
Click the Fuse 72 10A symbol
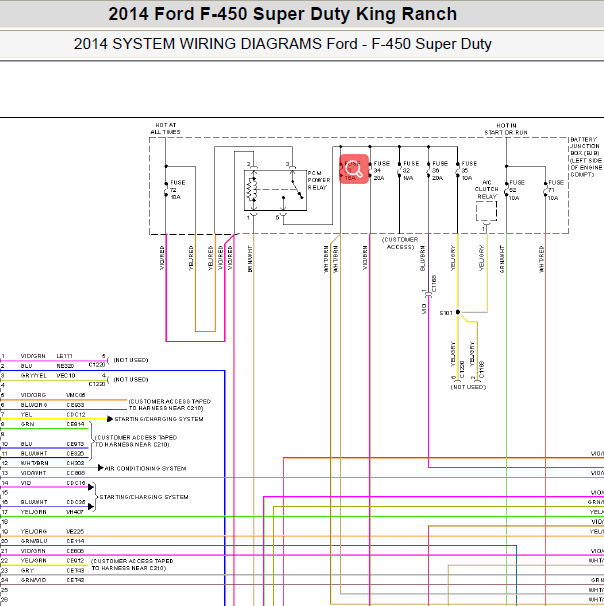166,189
